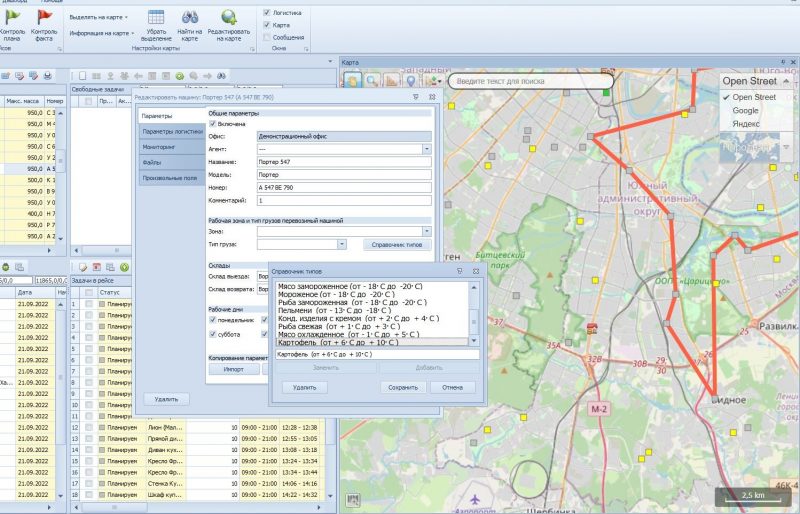Choose Google map provider
800x514 pixels.
745,110
